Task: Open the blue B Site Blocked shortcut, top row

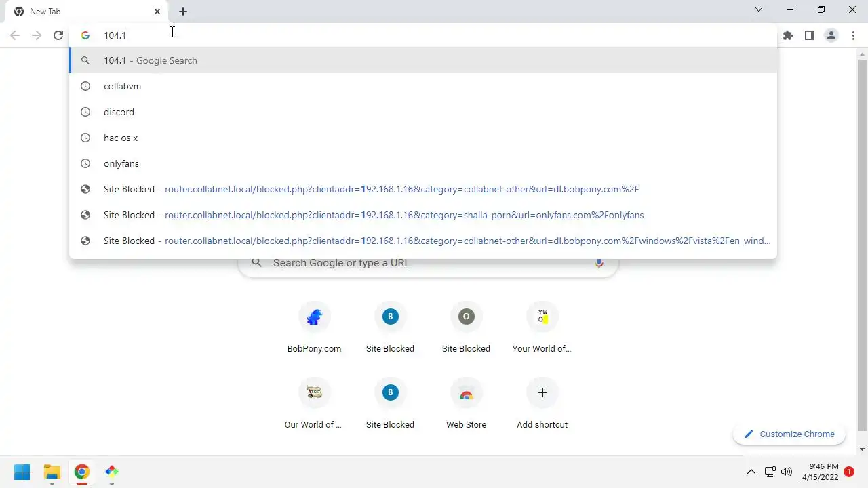Action: click(390, 329)
